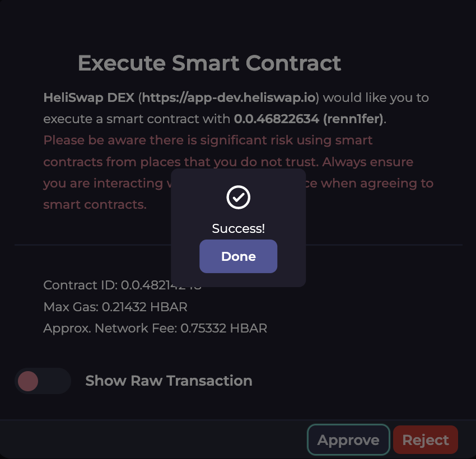The height and width of the screenshot is (459, 476).
Task: Click the Approx. Network Fee label
Action: click(x=110, y=328)
